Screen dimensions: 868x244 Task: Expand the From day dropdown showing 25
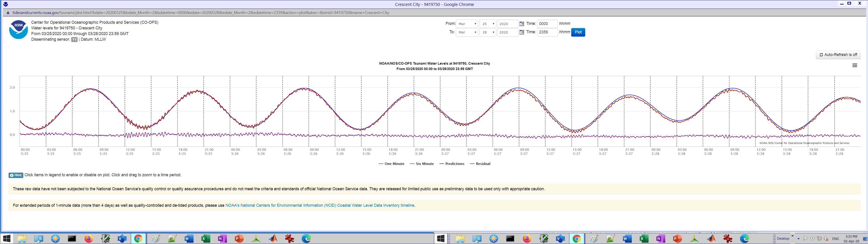click(x=488, y=24)
